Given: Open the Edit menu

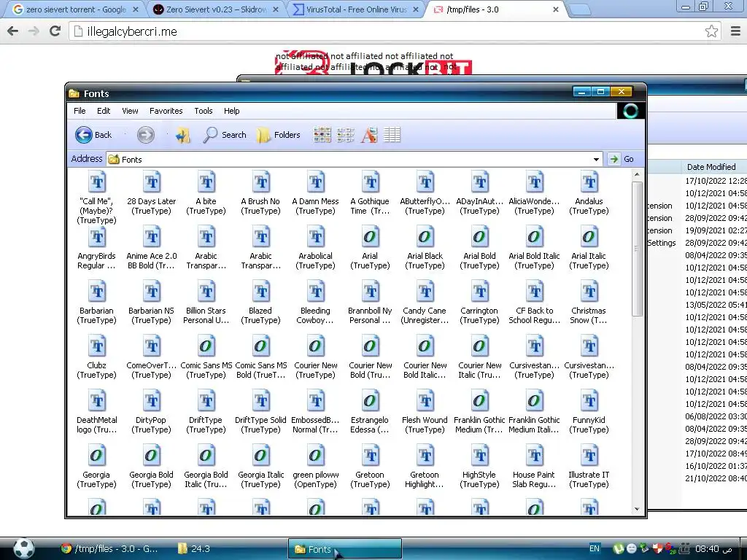Looking at the screenshot, I should [104, 111].
